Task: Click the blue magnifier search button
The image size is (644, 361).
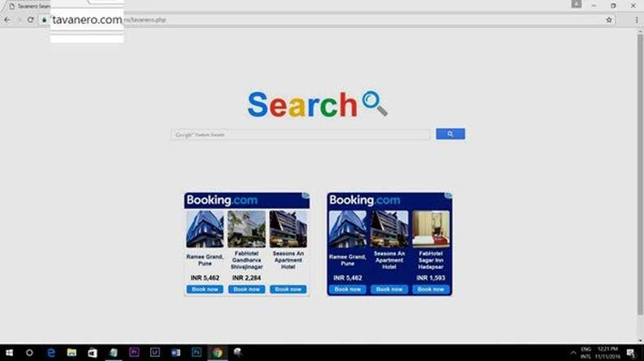Action: pos(450,134)
